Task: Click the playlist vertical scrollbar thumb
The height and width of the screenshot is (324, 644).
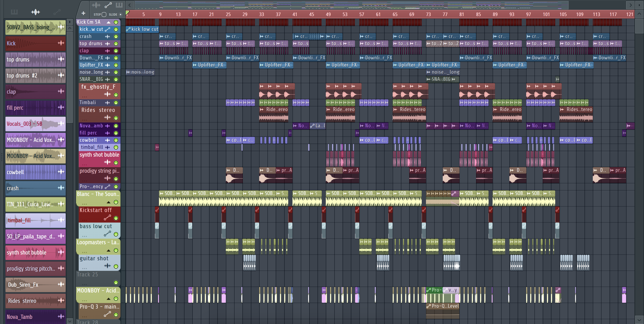Action: [639, 26]
